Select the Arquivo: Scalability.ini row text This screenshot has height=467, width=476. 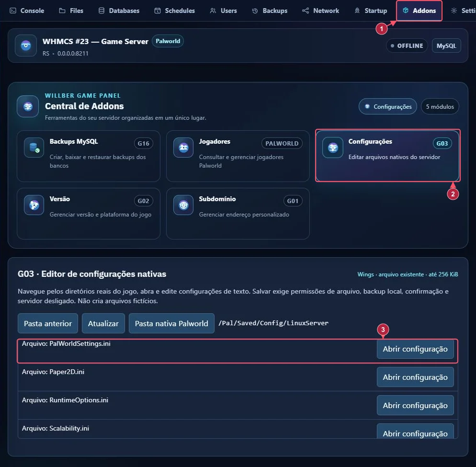tap(56, 428)
